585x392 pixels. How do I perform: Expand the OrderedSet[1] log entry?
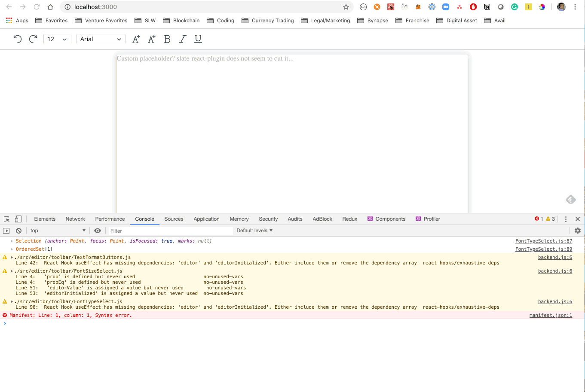(12, 249)
